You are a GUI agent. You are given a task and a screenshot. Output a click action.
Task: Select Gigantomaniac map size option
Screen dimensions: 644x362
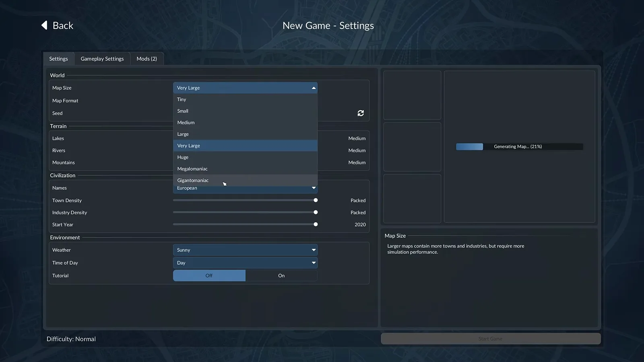click(x=245, y=180)
